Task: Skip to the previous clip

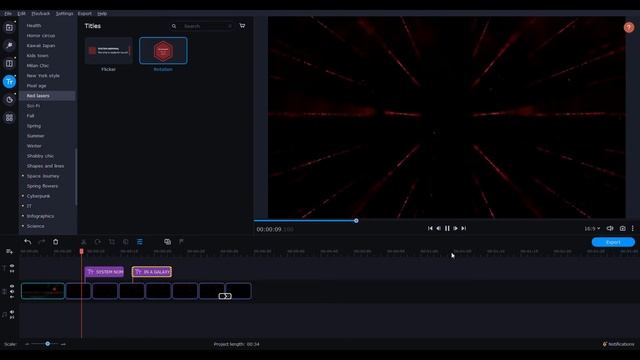Action: pyautogui.click(x=430, y=229)
